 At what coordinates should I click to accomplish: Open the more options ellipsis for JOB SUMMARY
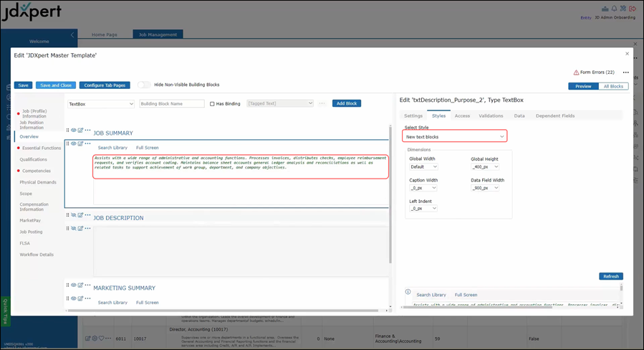click(x=88, y=130)
